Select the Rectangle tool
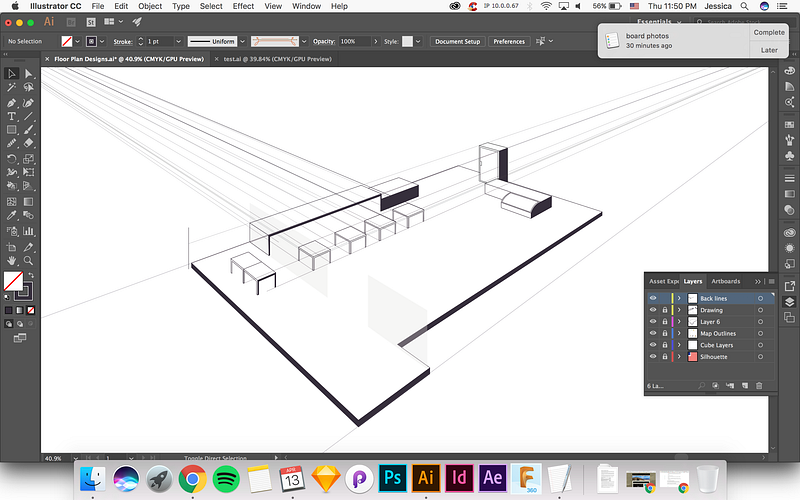The width and height of the screenshot is (800, 500). [x=12, y=130]
